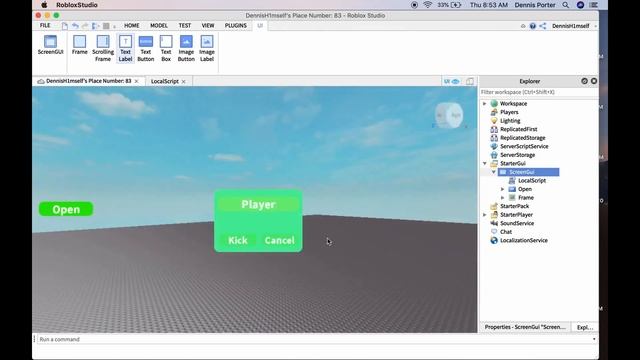Close the LocalScript tab
Screen dimensions: 640x360
pyautogui.click(x=184, y=82)
